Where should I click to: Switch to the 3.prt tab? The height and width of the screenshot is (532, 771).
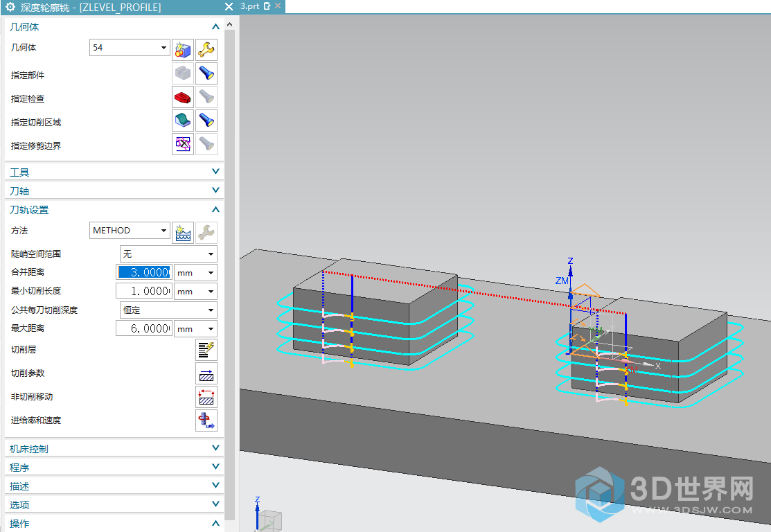point(249,6)
